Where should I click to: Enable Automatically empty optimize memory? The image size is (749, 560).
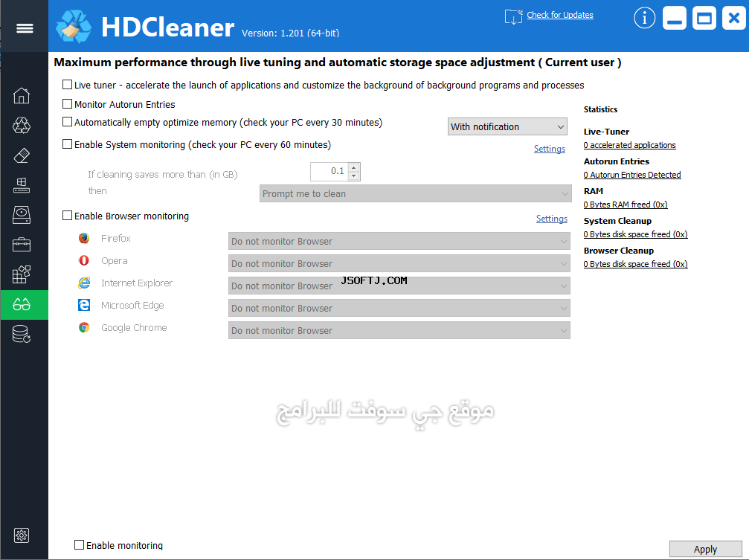tap(68, 122)
